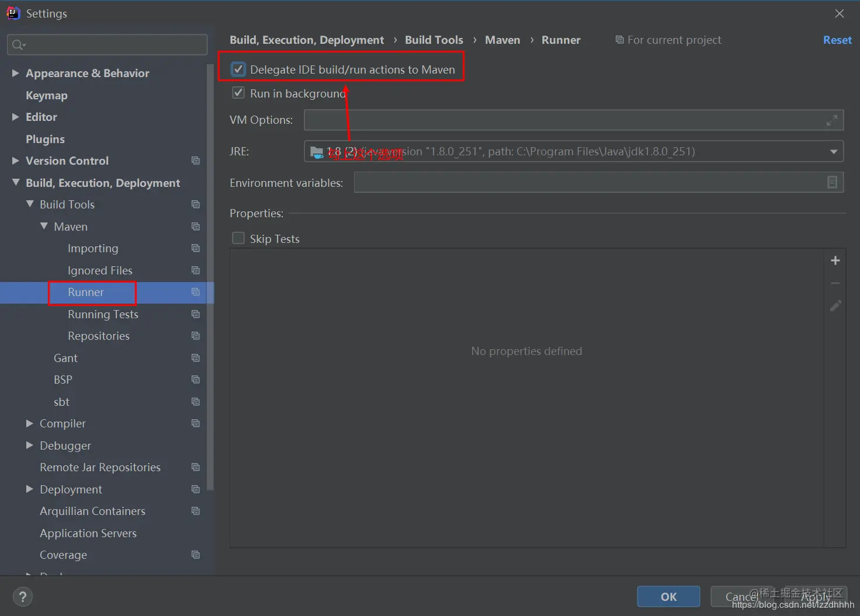Viewport: 860px width, 616px height.
Task: Collapse the Build Tools node
Action: [x=30, y=204]
